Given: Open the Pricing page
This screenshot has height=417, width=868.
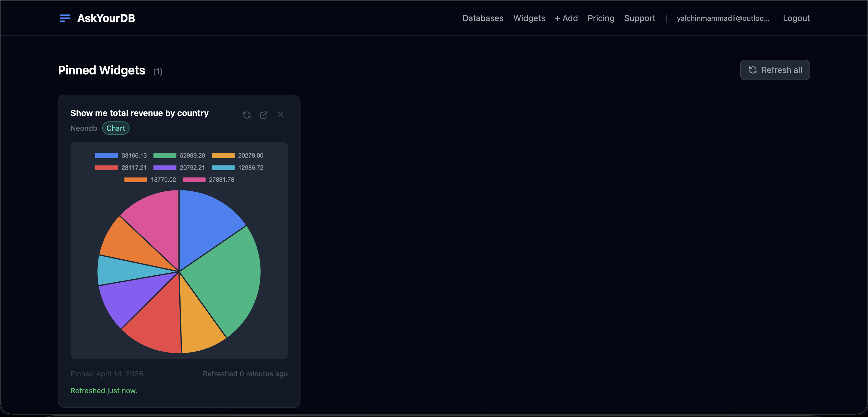Looking at the screenshot, I should pos(601,18).
